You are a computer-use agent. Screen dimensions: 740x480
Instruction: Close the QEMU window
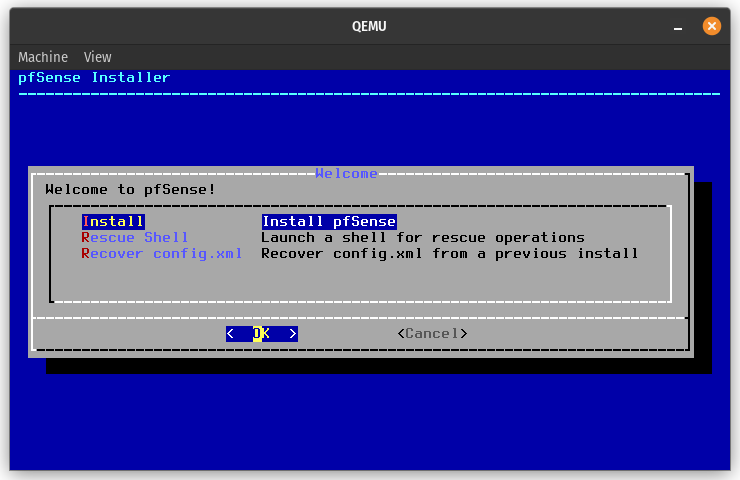[712, 26]
